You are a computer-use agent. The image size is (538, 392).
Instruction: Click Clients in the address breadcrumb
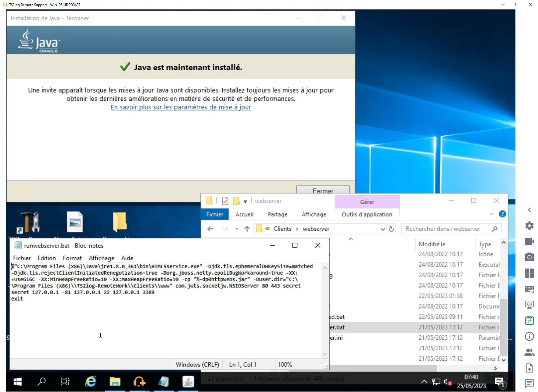[x=282, y=229]
